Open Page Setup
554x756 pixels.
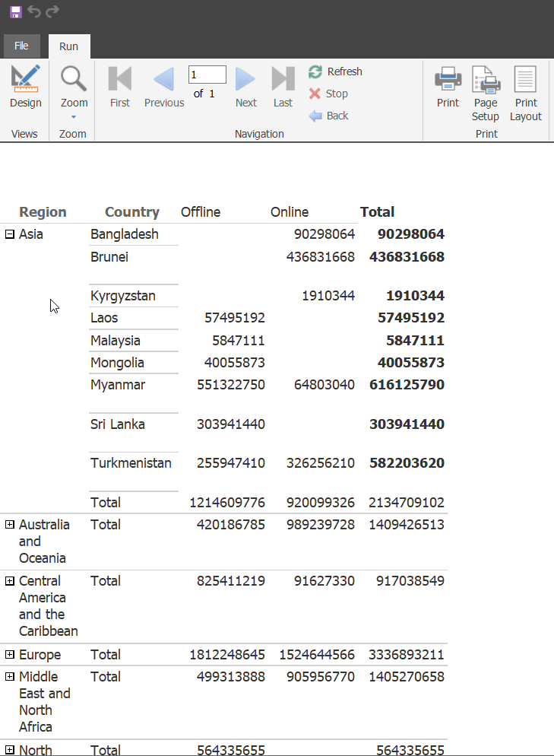click(486, 94)
